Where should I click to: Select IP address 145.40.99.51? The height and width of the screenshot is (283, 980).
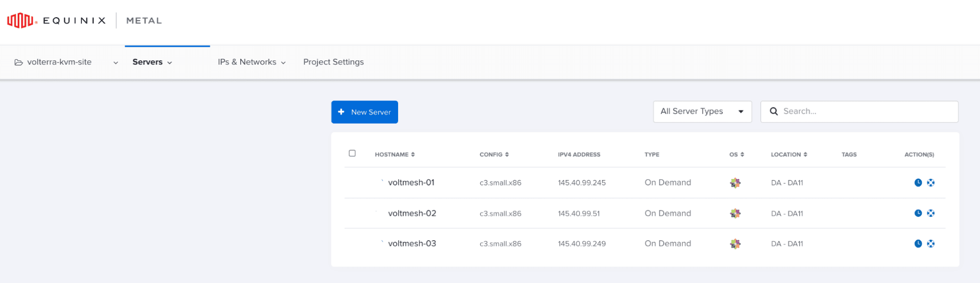(x=578, y=214)
